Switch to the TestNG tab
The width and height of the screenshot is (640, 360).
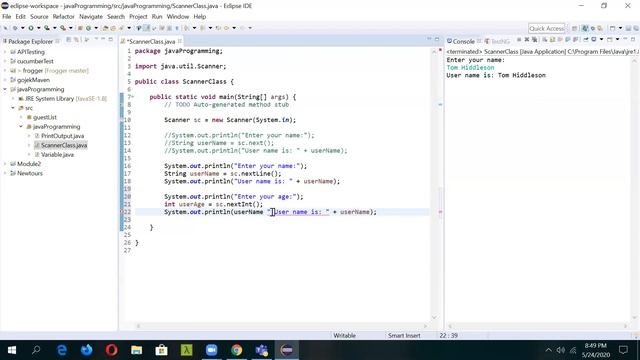[498, 41]
